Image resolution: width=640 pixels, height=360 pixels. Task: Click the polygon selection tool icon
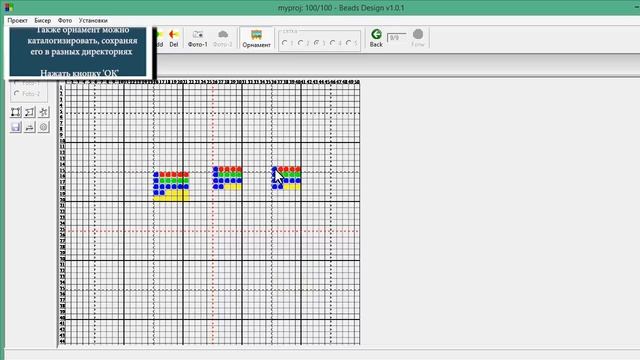pyautogui.click(x=29, y=112)
